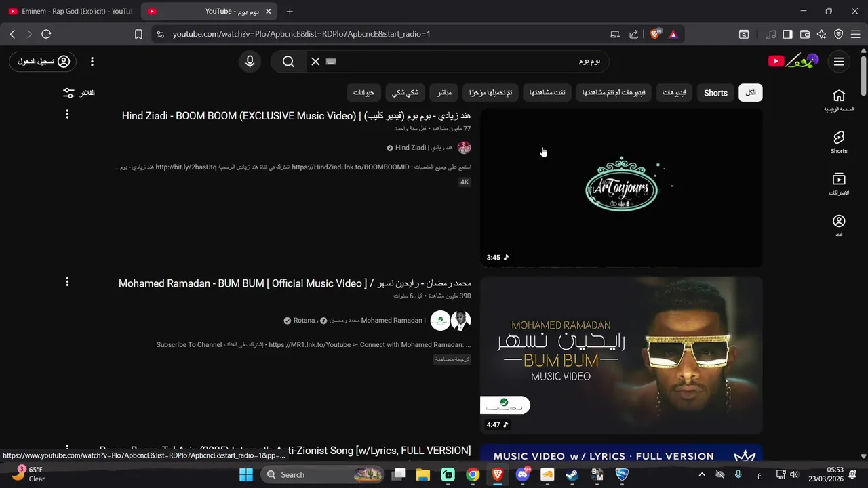Reload the page
This screenshot has height=488, width=868.
pyautogui.click(x=46, y=34)
